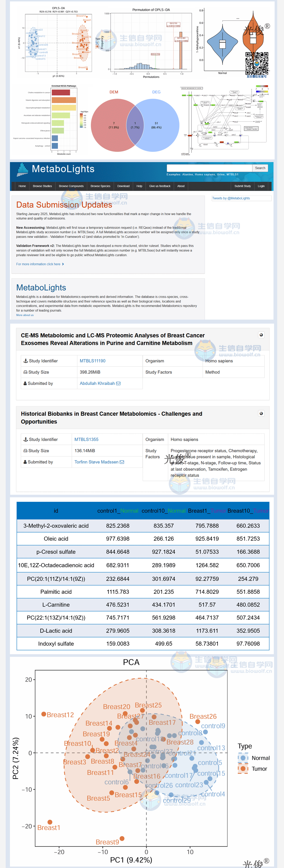Click Submit Study in the navigation bar
284x868 pixels.
[243, 186]
